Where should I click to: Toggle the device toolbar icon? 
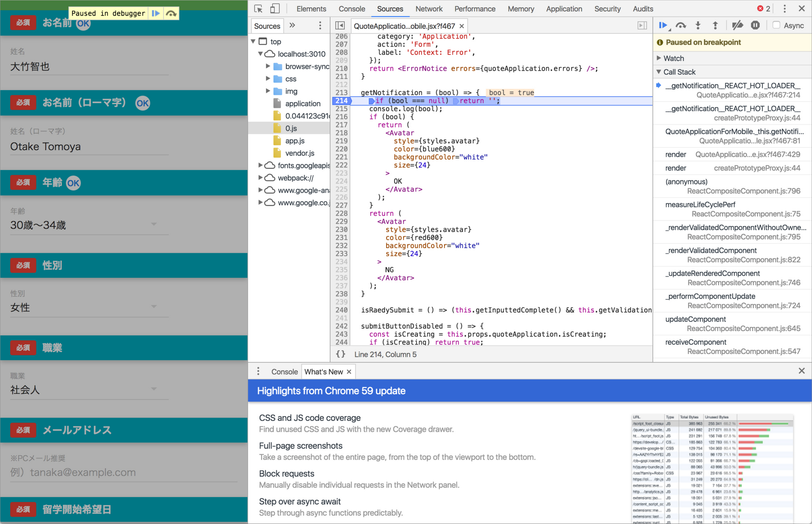(x=275, y=9)
